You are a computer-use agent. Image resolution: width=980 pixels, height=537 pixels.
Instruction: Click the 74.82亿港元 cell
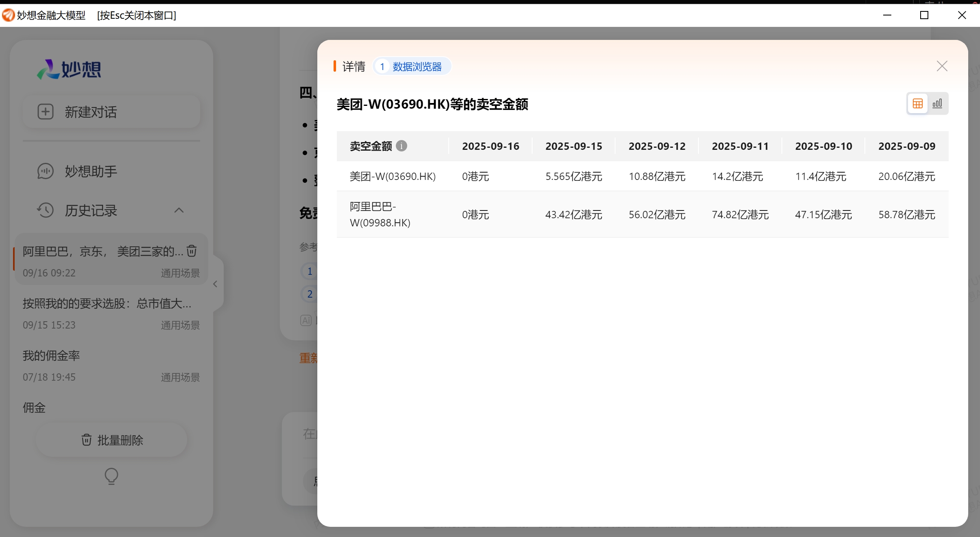pos(740,215)
